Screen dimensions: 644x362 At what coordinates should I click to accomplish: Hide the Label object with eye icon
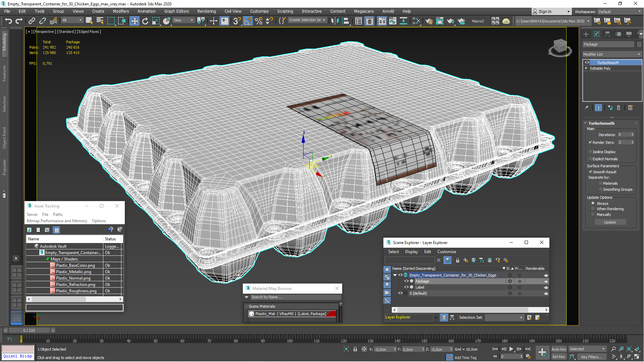[406, 287]
